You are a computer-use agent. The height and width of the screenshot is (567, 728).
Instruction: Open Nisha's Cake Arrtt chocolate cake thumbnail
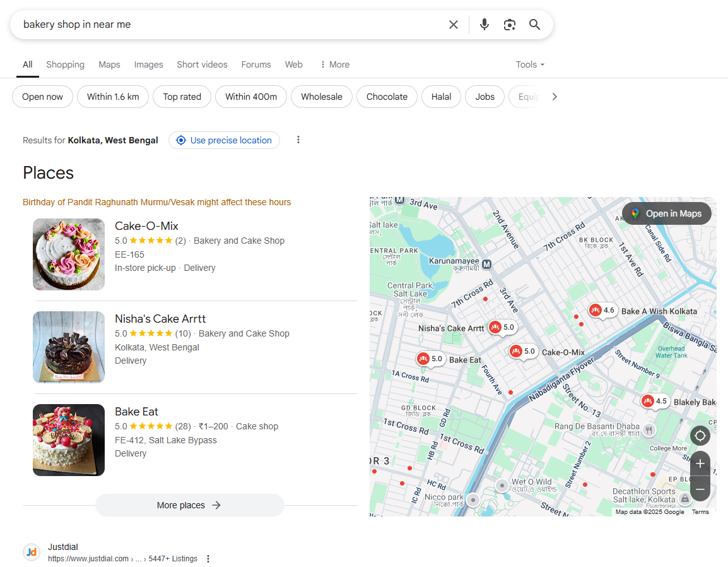69,347
